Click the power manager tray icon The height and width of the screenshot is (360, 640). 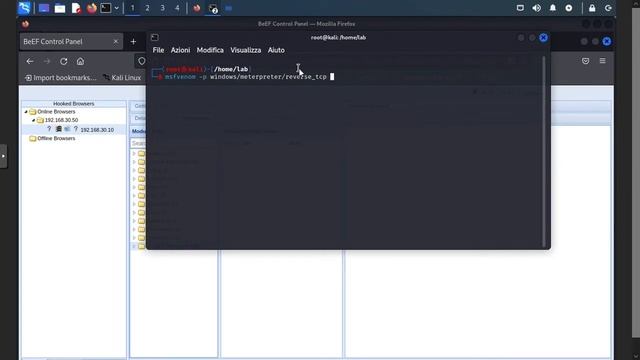tap(569, 8)
